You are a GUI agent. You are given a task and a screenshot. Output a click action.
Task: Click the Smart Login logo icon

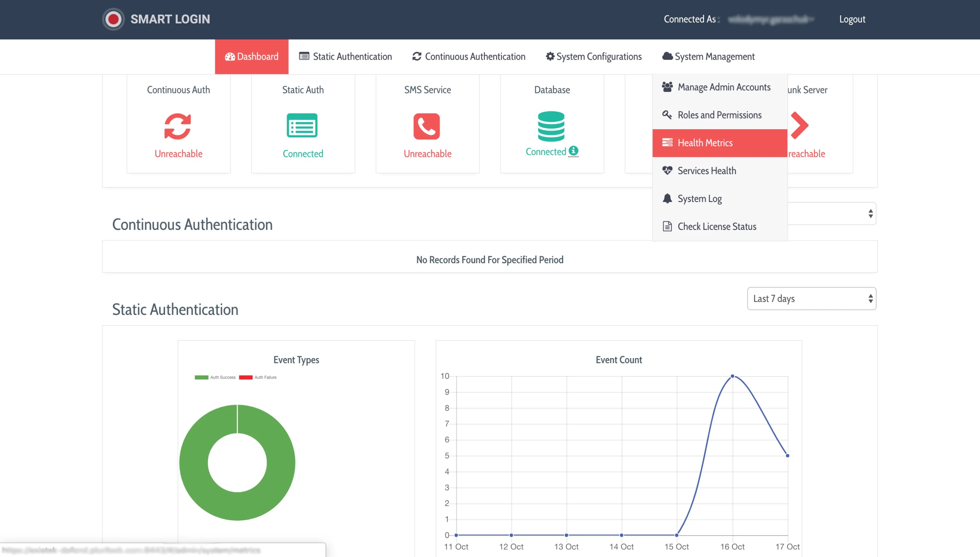[113, 19]
